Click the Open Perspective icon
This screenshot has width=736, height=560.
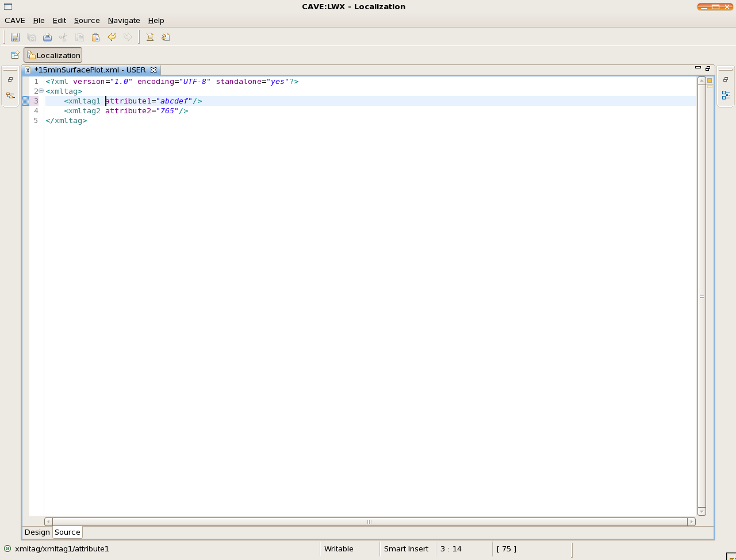coord(16,55)
